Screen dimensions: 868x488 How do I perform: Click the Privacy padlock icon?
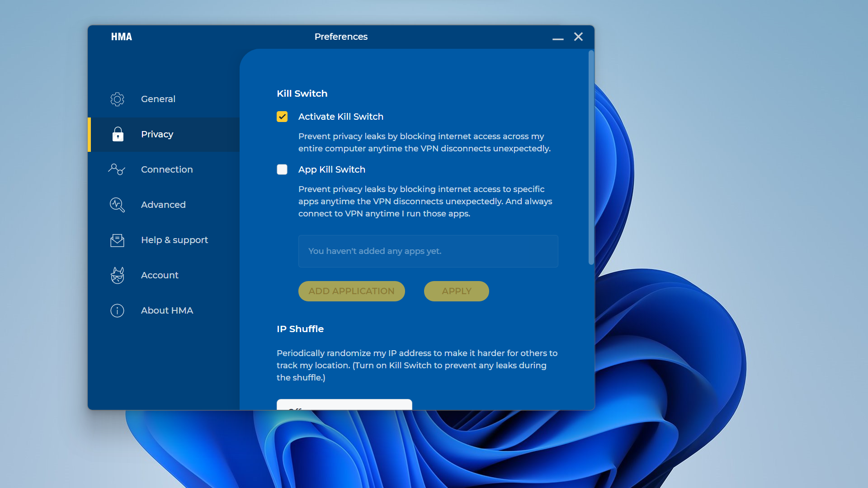point(118,134)
